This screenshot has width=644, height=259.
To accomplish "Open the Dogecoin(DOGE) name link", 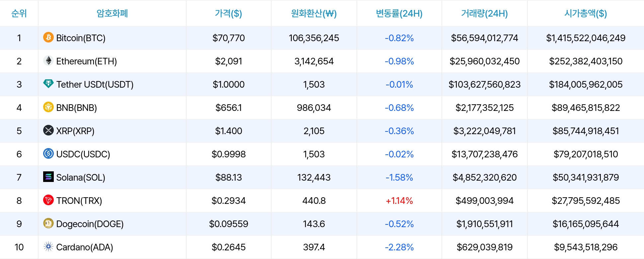I will (90, 224).
